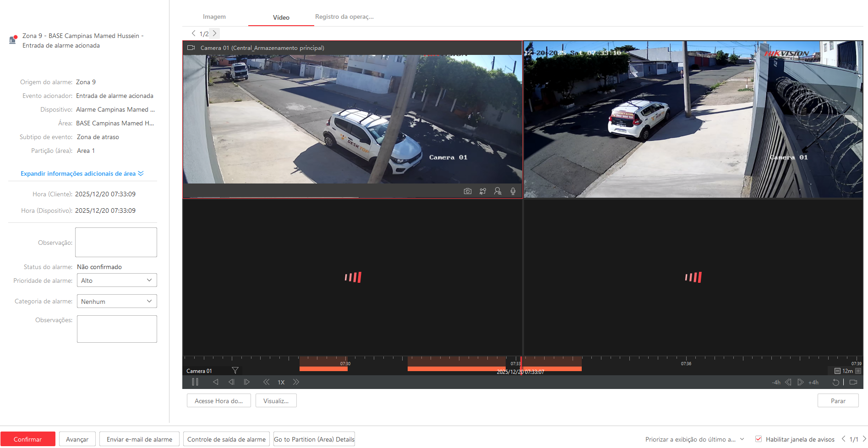Open the timeline filter funnel icon
868x448 pixels.
(235, 371)
